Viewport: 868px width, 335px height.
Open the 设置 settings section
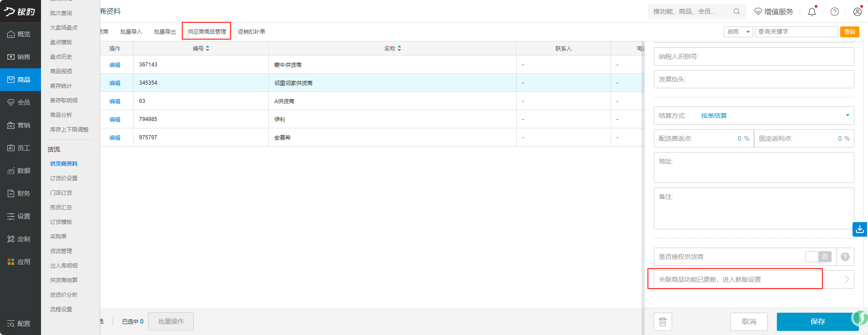tap(20, 216)
